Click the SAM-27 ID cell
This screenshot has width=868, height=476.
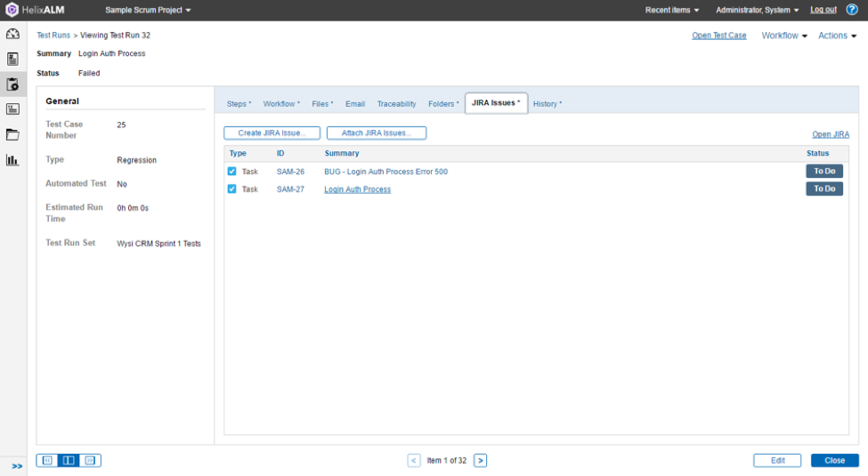290,190
